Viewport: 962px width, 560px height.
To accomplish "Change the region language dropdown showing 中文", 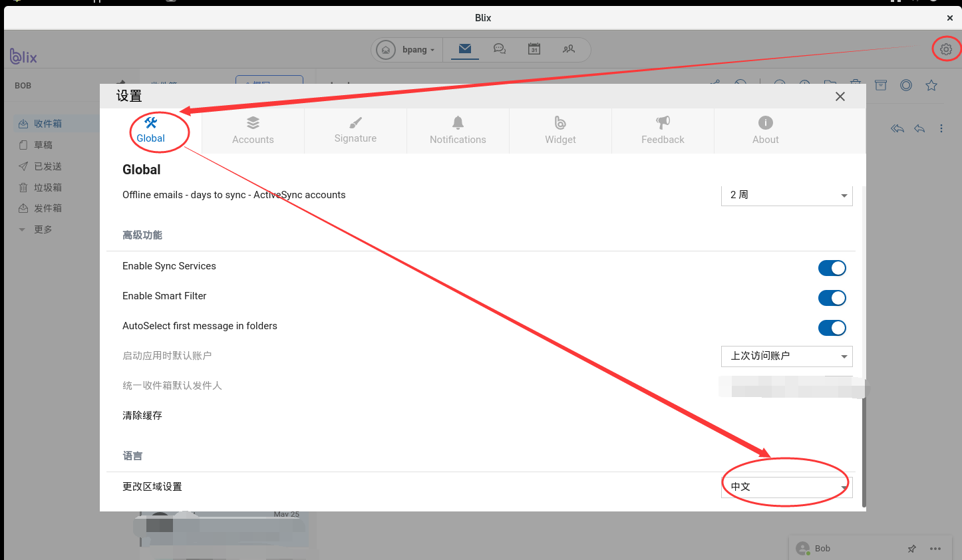I will click(786, 486).
